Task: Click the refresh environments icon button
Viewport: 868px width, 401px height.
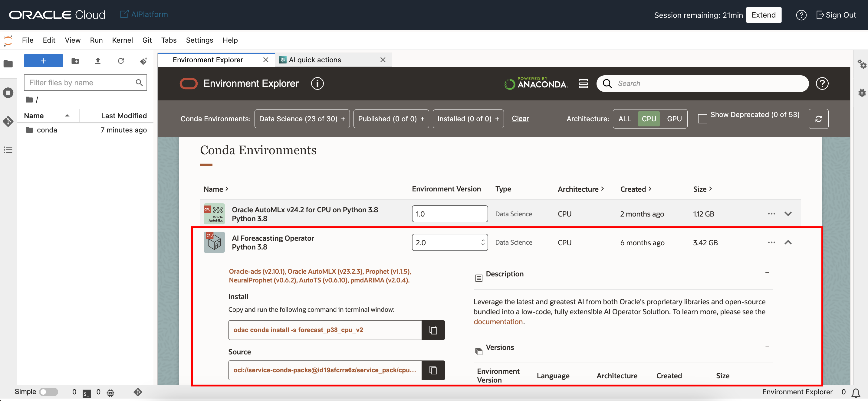Action: pyautogui.click(x=818, y=119)
